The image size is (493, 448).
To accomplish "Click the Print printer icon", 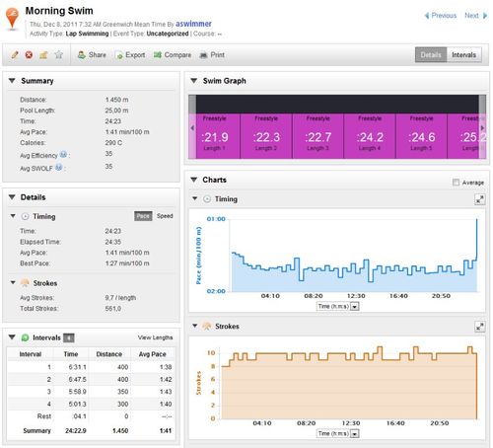I will (203, 55).
